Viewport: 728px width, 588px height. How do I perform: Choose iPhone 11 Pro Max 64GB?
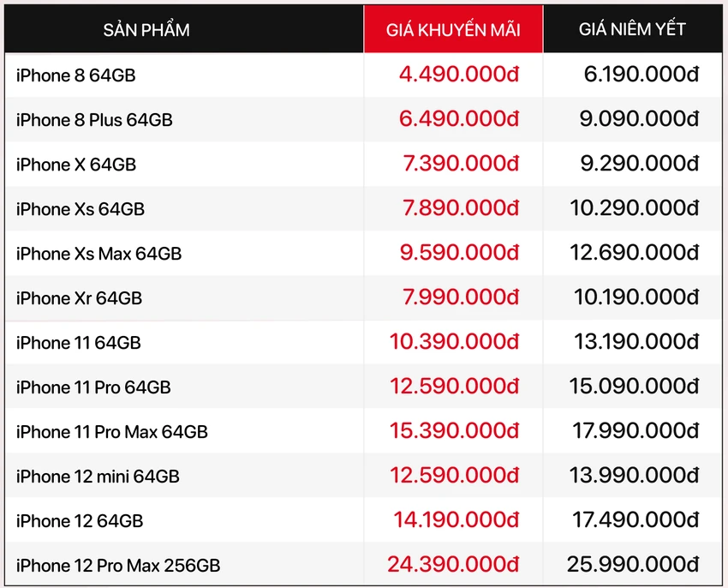coord(112,432)
